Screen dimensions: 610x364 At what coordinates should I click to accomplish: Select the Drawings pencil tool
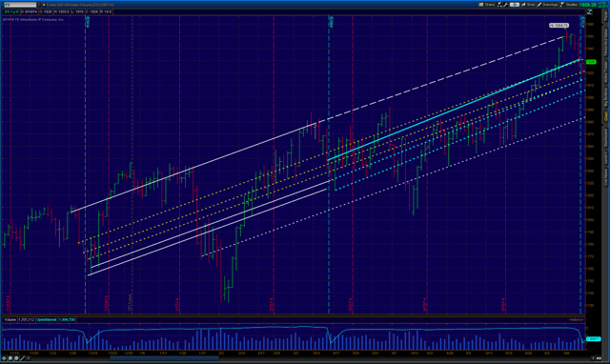pos(548,5)
